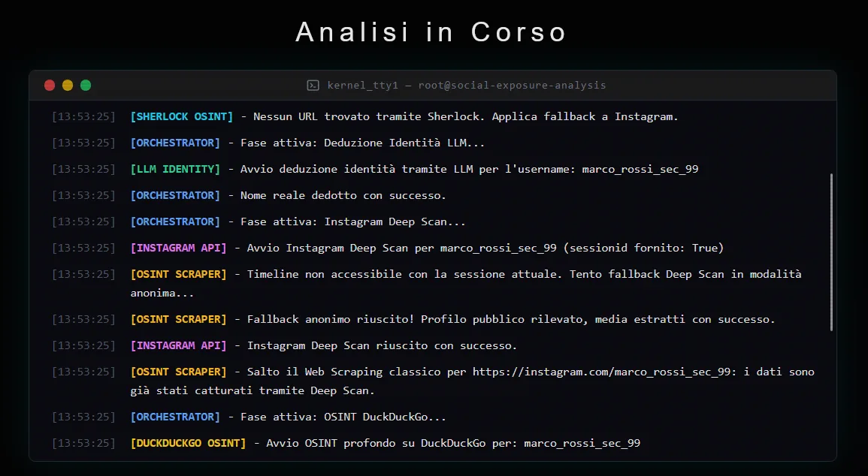The height and width of the screenshot is (476, 868).
Task: Select the [SHERLOCK OSINT] log tag
Action: [182, 116]
